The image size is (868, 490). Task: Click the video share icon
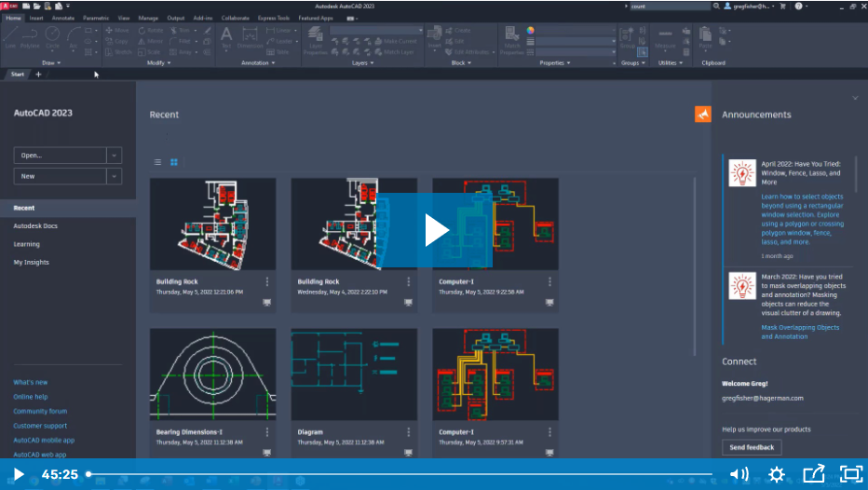pos(814,474)
